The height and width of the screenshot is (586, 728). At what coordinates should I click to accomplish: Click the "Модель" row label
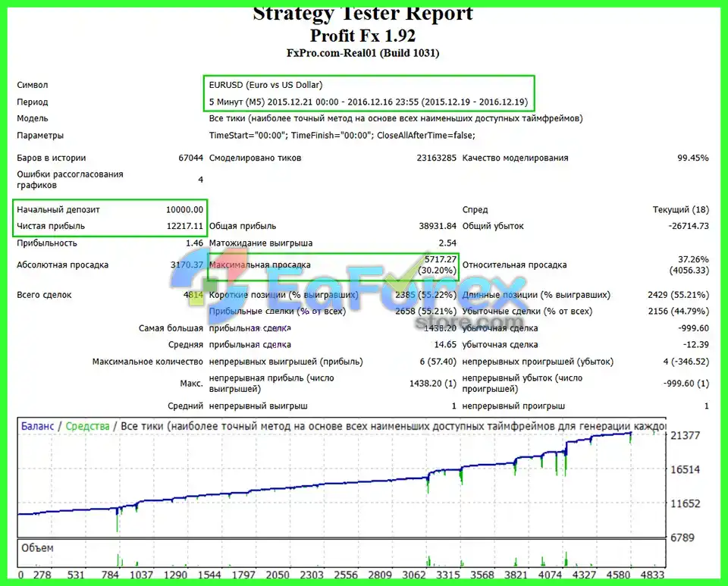pos(33,118)
